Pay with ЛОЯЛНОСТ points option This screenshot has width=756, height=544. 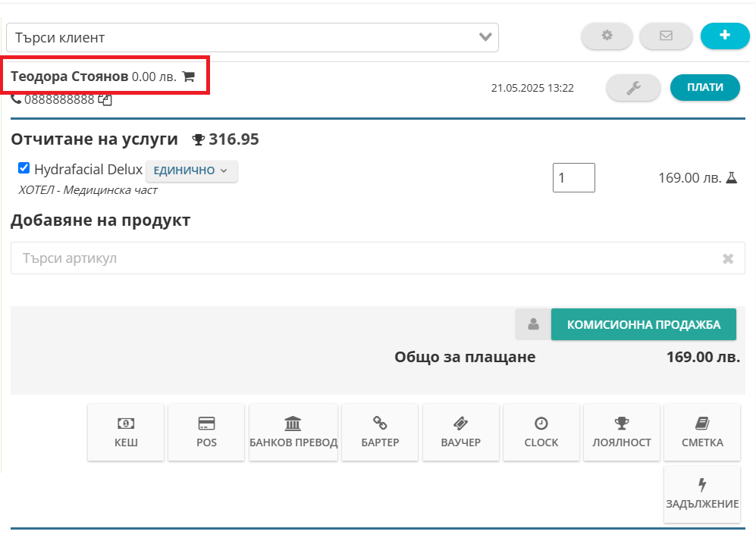pos(622,432)
